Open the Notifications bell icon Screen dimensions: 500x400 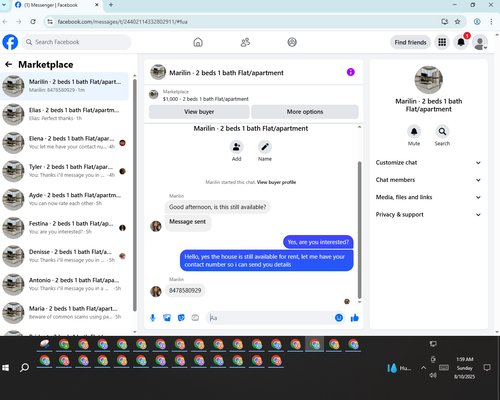(461, 42)
